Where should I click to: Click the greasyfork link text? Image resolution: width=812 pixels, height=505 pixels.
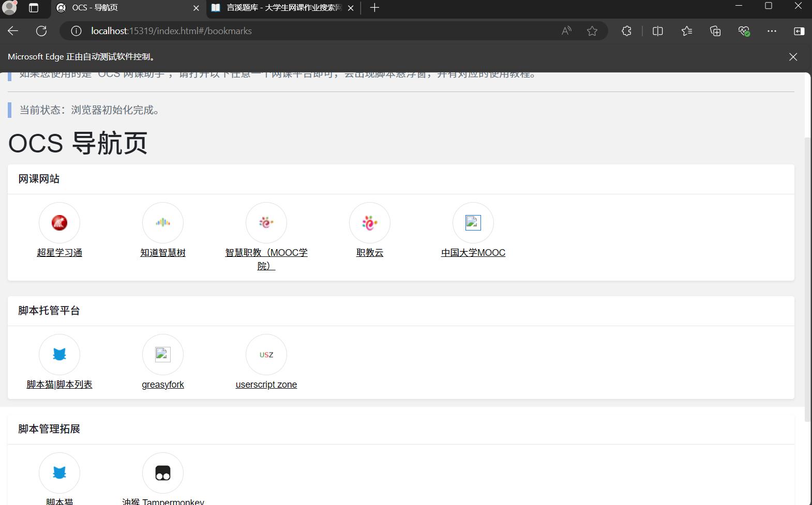[163, 385]
